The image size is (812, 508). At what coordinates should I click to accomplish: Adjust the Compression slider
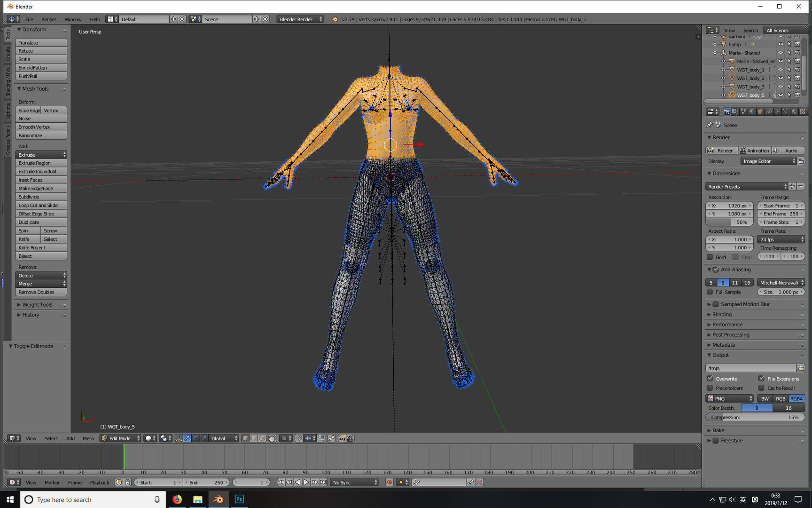755,417
